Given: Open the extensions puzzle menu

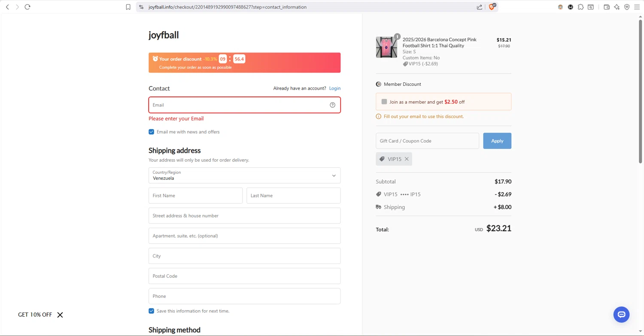Looking at the screenshot, I should 580,7.
